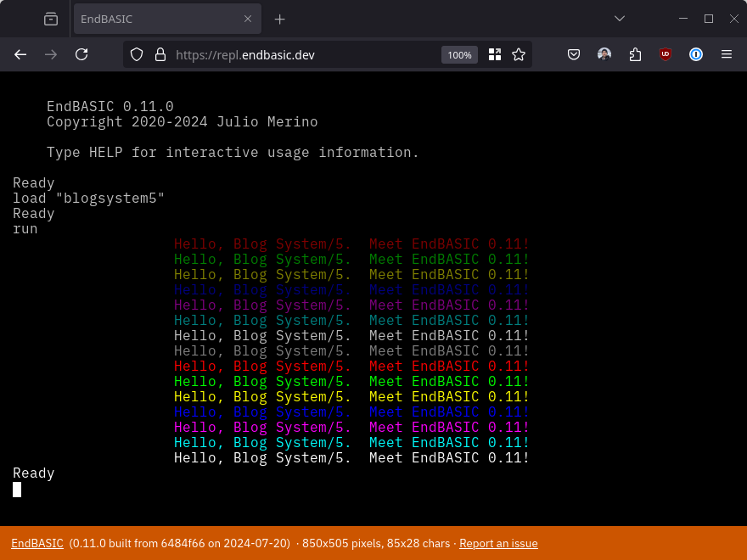Click 'Type HELP for interactive usage information.'
Screen dimensions: 747x560
(233, 153)
